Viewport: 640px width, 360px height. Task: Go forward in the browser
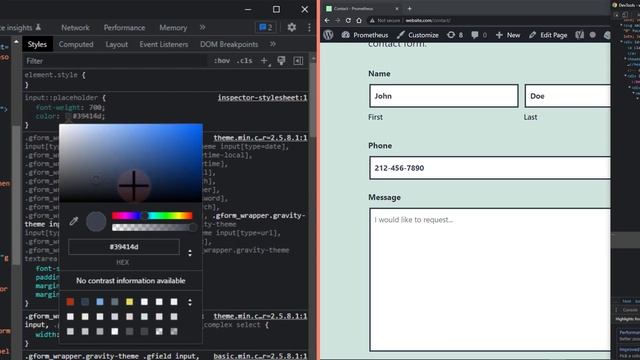click(337, 20)
